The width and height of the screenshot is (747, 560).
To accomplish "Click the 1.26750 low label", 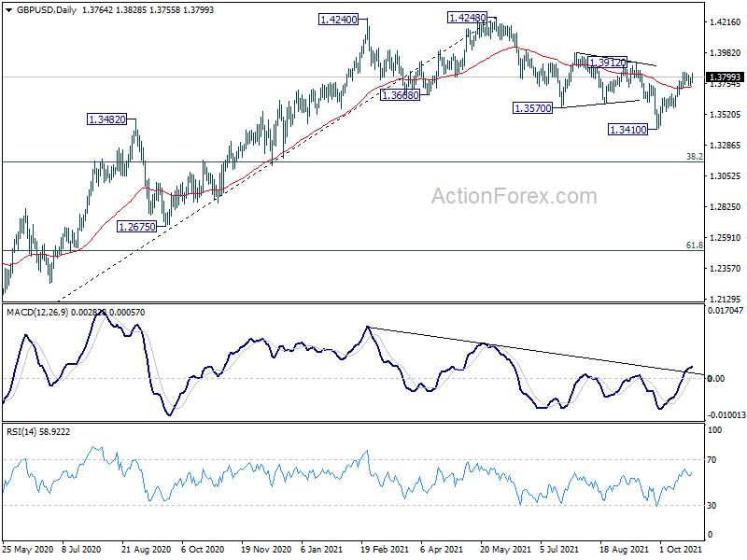I will [136, 227].
